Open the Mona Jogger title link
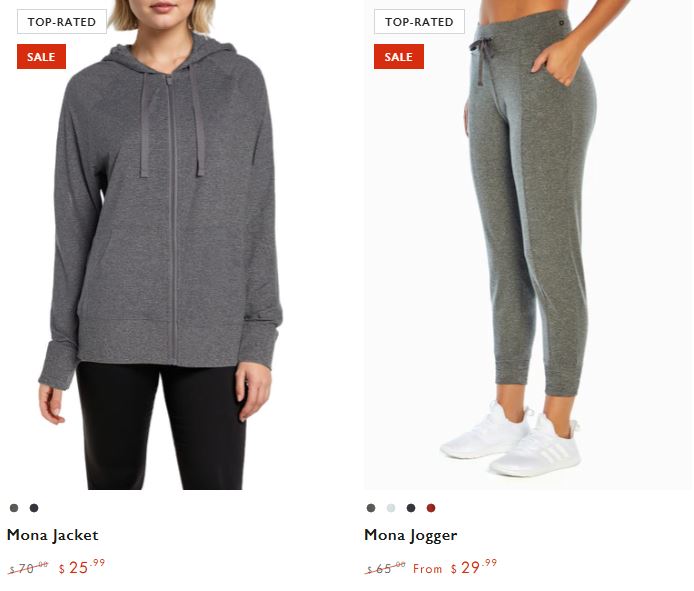This screenshot has width=694, height=591. 411,536
